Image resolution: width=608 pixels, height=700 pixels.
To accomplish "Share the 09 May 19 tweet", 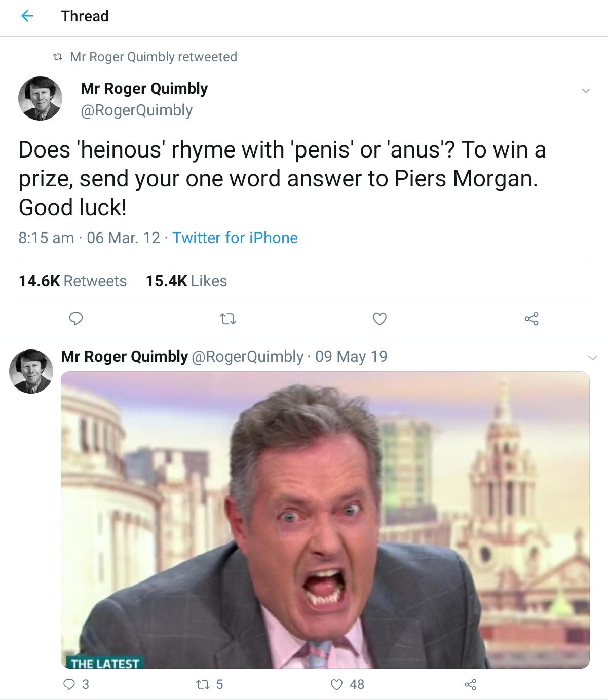I will (470, 685).
